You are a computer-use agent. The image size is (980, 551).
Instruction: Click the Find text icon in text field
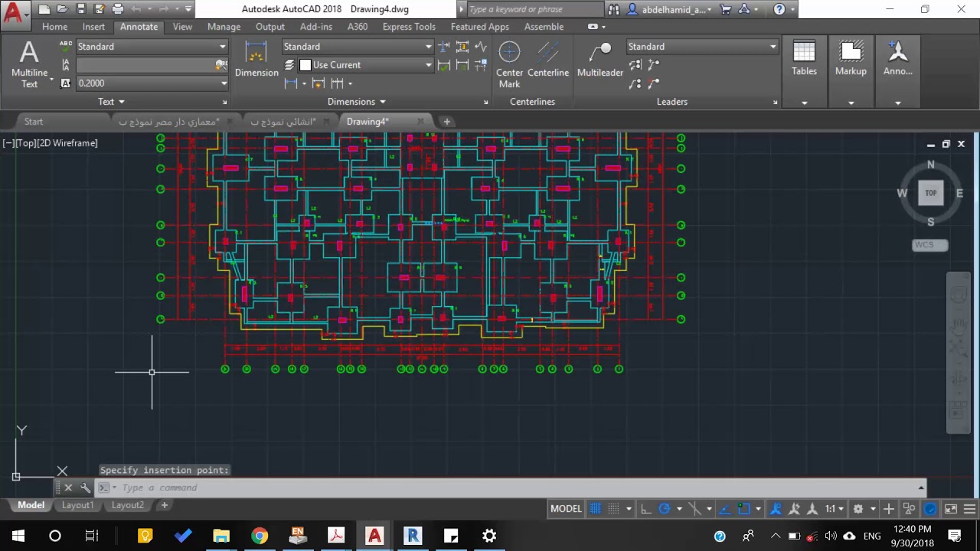coord(221,65)
